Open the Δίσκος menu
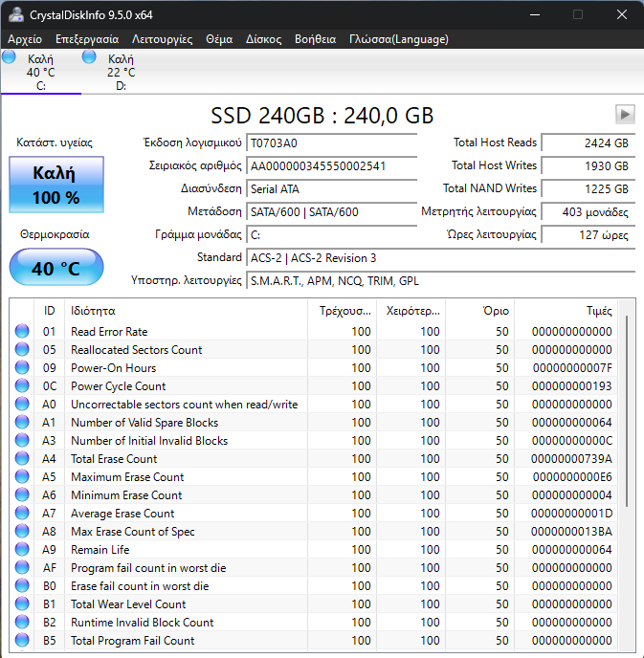The width and height of the screenshot is (644, 658). 264,39
